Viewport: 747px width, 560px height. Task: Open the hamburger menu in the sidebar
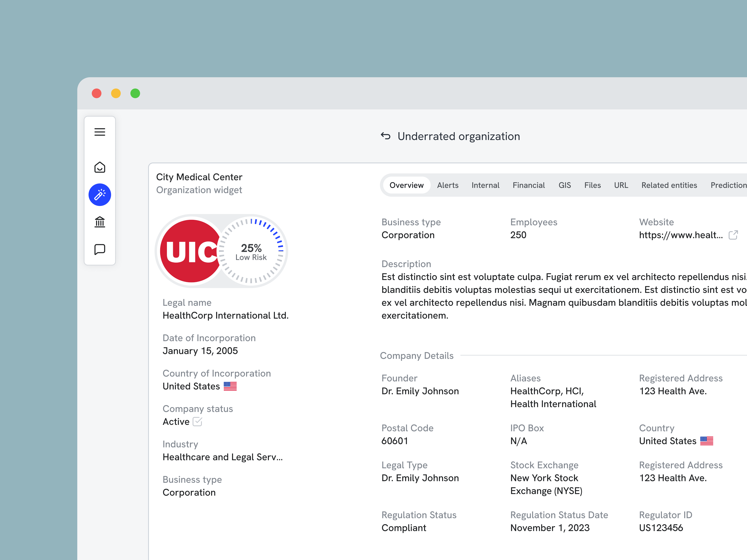(x=100, y=132)
